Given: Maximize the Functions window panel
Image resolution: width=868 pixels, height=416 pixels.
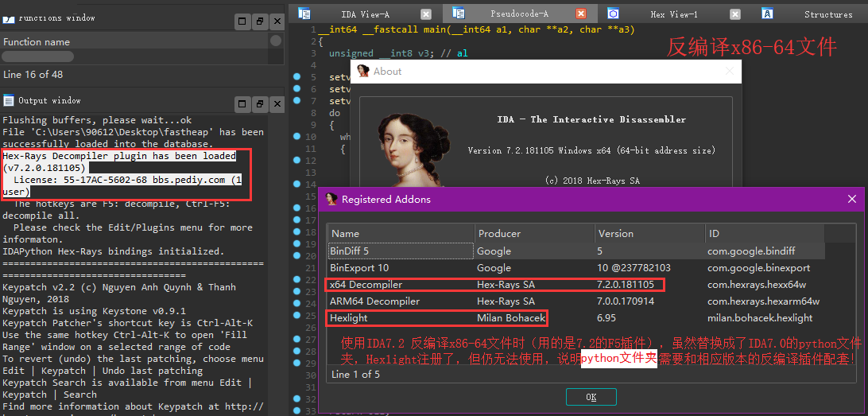Looking at the screenshot, I should tap(242, 21).
